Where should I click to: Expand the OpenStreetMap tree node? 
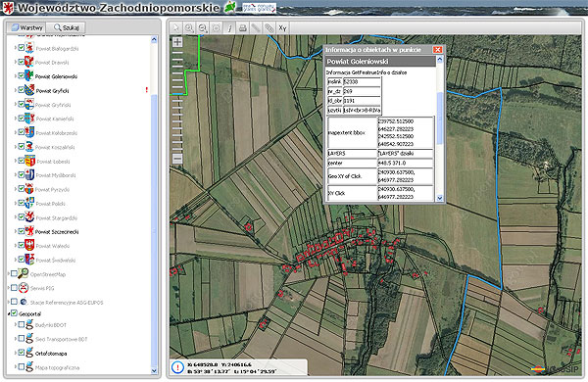9,274
